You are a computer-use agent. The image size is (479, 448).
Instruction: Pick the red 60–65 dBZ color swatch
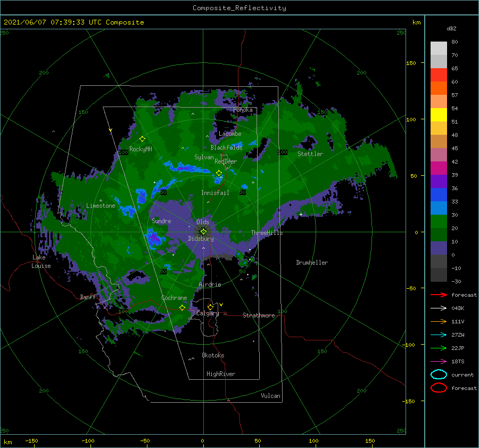tap(439, 75)
